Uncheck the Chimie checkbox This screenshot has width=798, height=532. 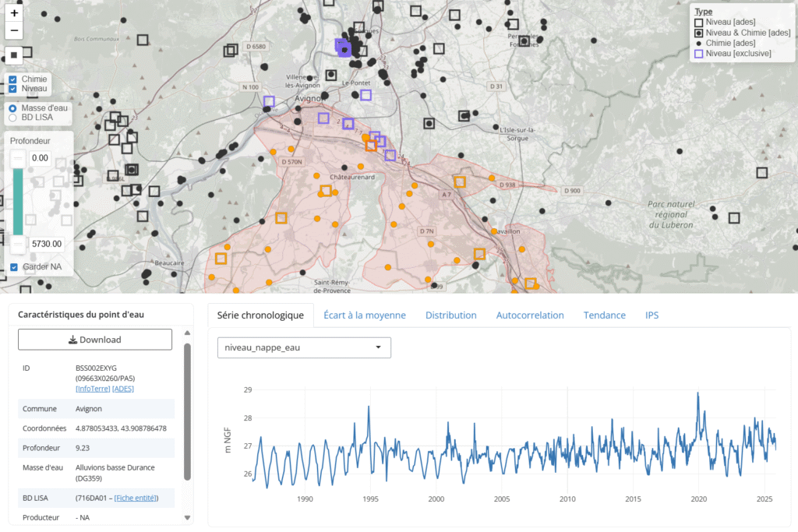[x=13, y=79]
